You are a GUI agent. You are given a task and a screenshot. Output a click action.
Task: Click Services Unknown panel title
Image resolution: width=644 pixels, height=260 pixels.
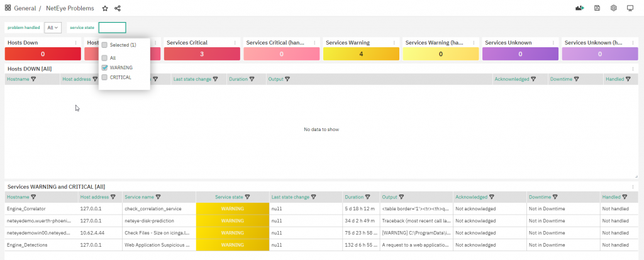[508, 42]
